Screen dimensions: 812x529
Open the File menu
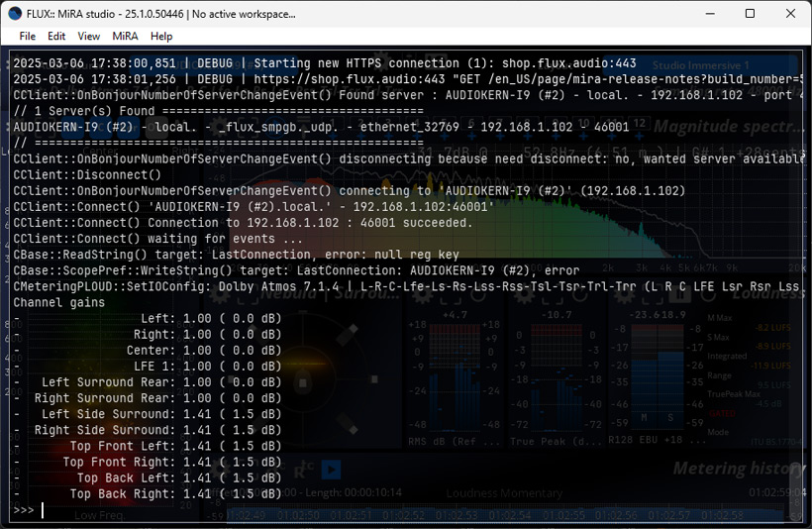tap(28, 37)
